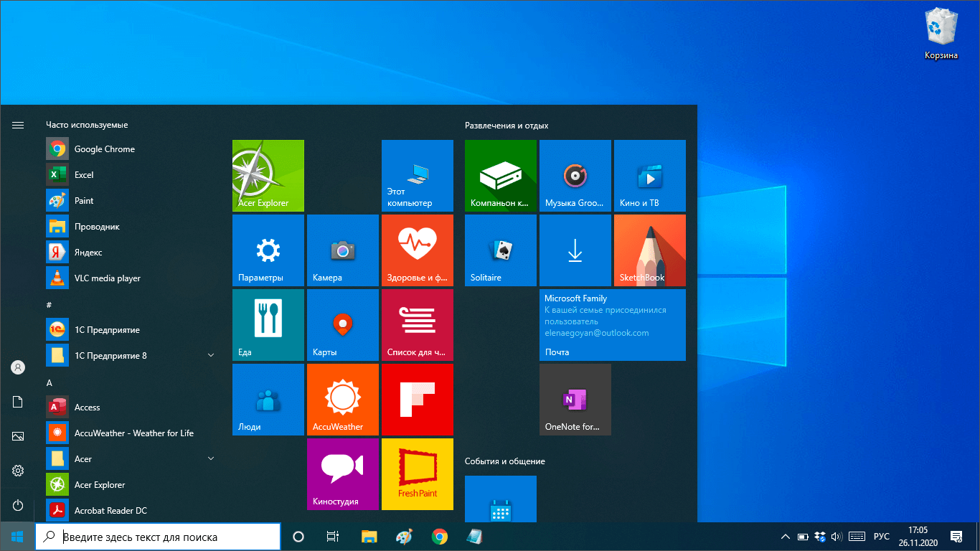Screen dimensions: 980x551
Task: Open VLC media player from list
Action: (x=108, y=278)
